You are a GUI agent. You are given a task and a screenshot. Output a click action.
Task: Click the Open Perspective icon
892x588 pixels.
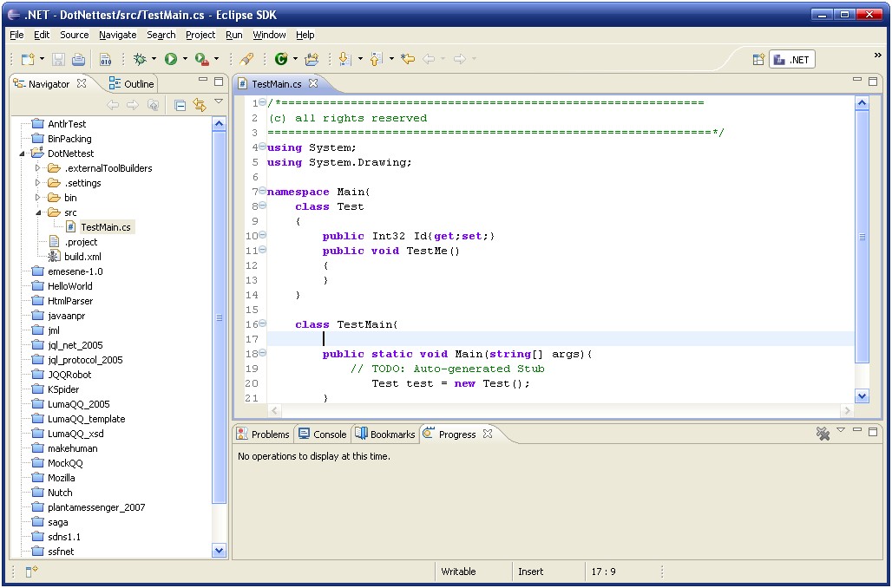coord(758,60)
